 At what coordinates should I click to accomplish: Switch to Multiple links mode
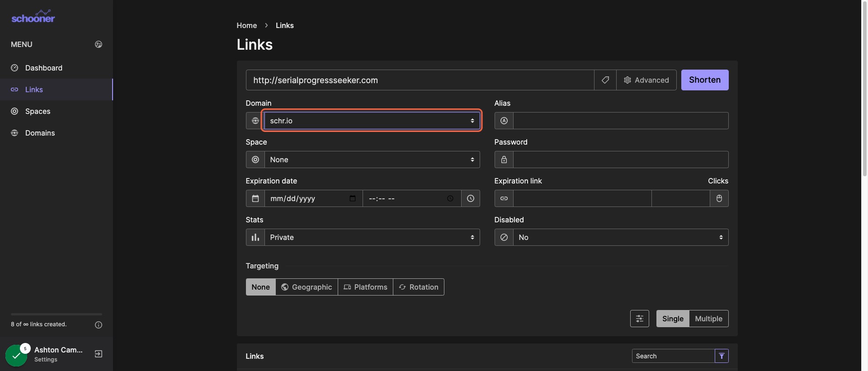(x=709, y=319)
